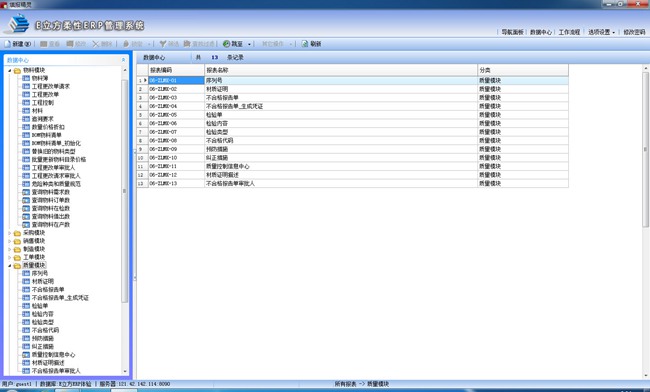Click the 报表编码 column header
650x392 pixels.
pos(176,70)
